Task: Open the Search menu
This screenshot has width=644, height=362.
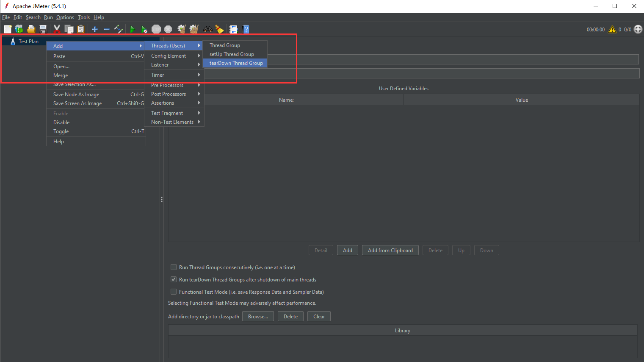Action: click(x=33, y=17)
